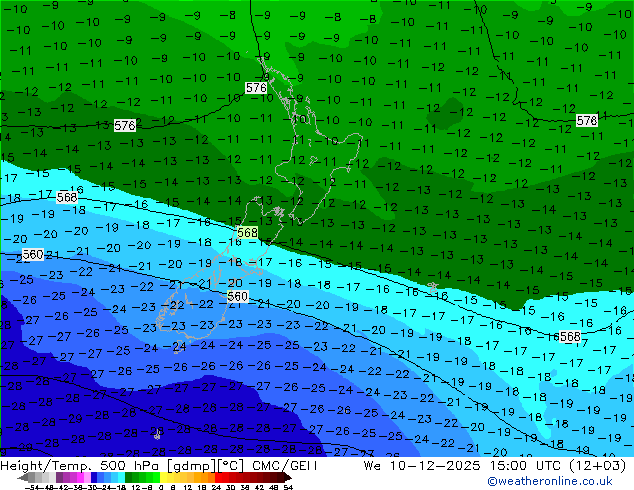Click the '-54' legend scale value
Viewport: 634px width, 490px height.
(x=32, y=488)
